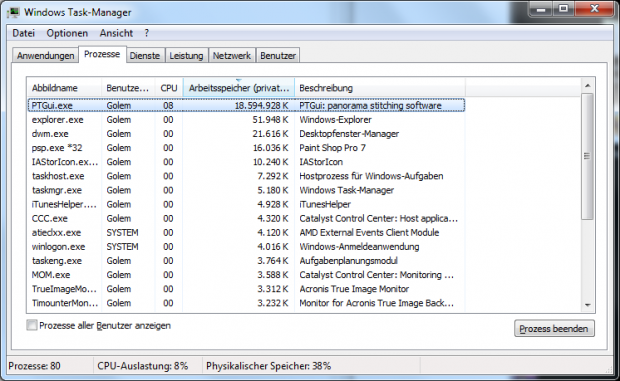Enable Prozesse aller Benutzer anzeigen checkbox
Viewport: 620px width, 381px height.
[32, 325]
